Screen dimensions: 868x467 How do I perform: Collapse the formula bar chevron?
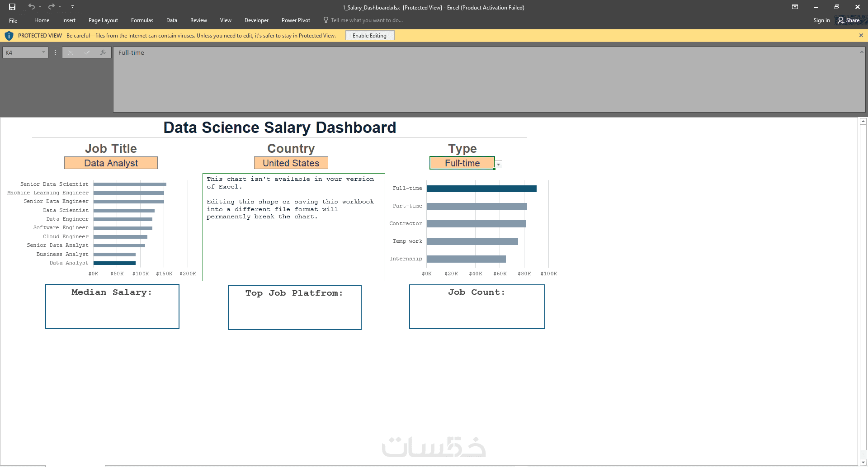point(861,52)
